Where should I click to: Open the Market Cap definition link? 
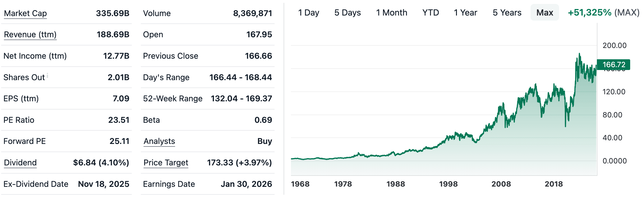(x=25, y=13)
